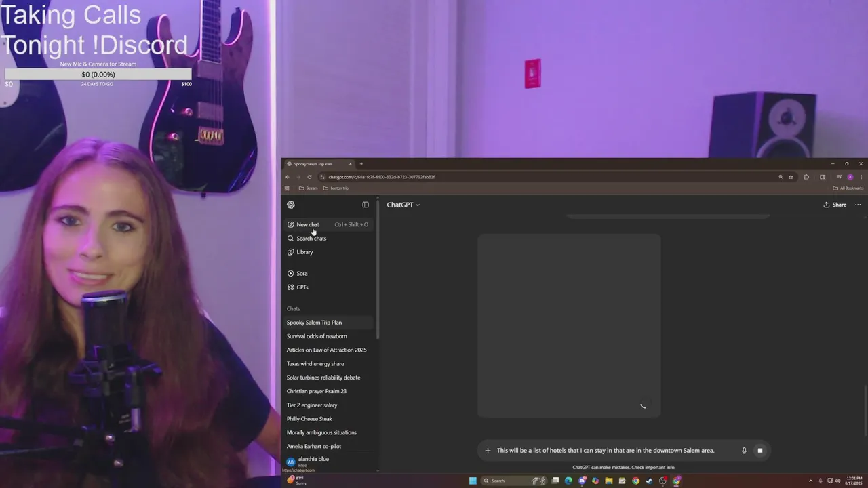Open the browser extensions puzzle icon
Screen dimensions: 868x488
tap(806, 177)
